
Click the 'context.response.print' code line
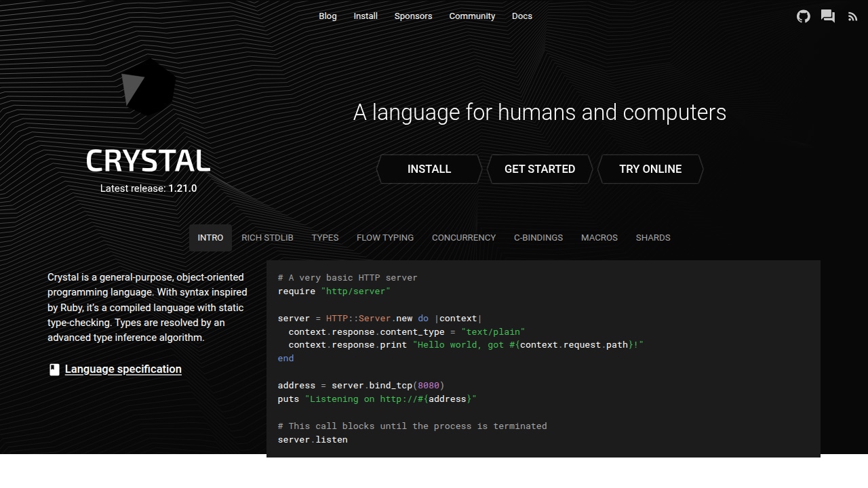click(x=466, y=345)
